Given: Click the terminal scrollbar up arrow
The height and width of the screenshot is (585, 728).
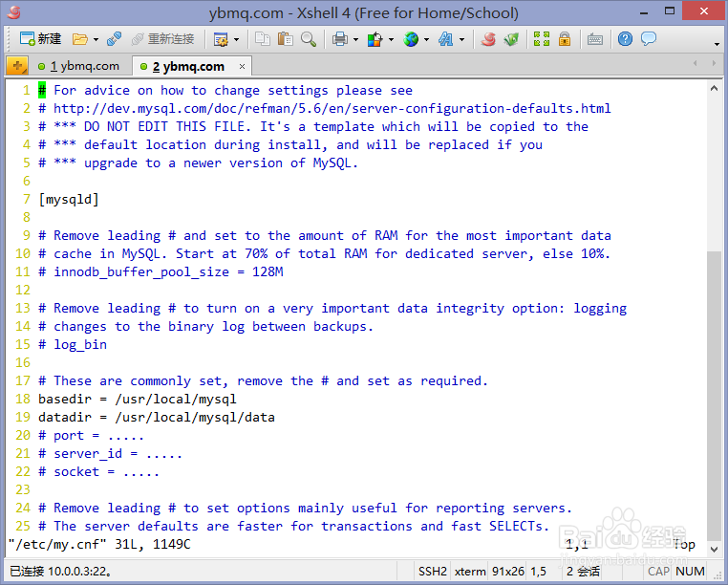Looking at the screenshot, I should [x=714, y=88].
